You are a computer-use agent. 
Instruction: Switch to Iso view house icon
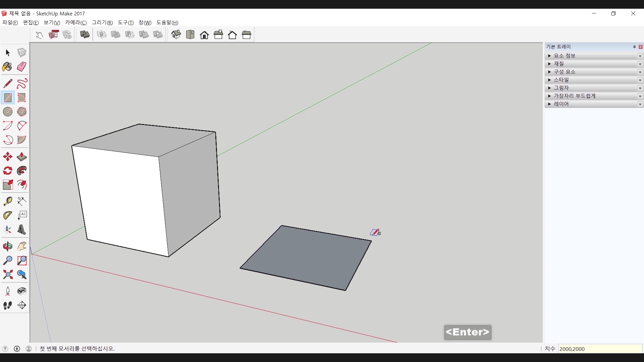[x=176, y=35]
